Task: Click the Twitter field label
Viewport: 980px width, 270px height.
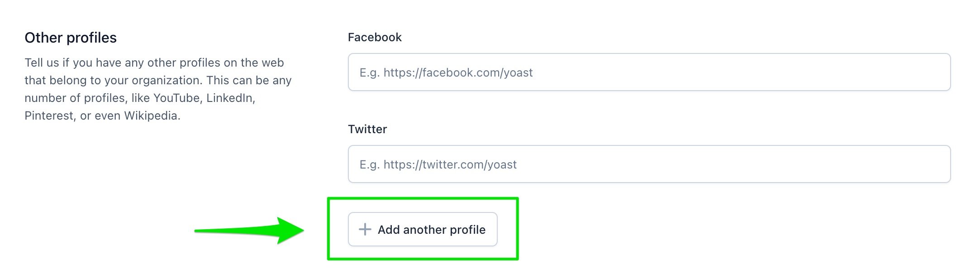Action: click(367, 129)
